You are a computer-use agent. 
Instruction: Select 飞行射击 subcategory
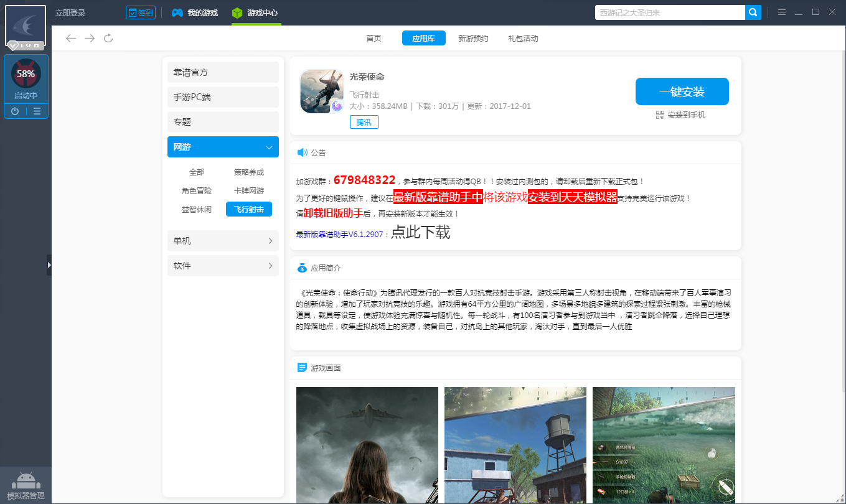tap(249, 210)
